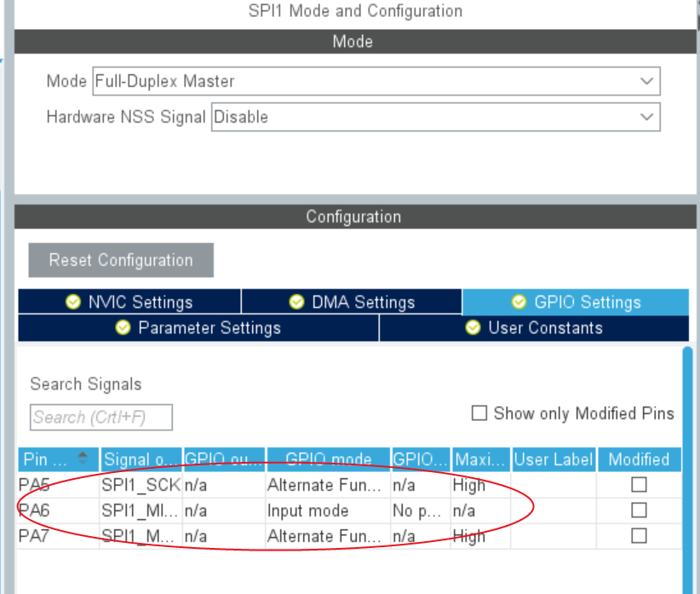Enable Show only Modified Pins
The image size is (700, 594).
480,413
